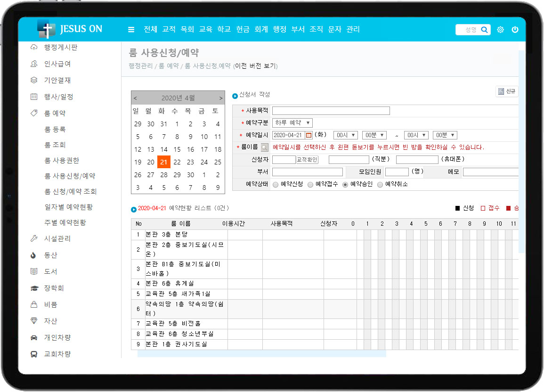Open the 회계 top menu
The height and width of the screenshot is (392, 544).
point(261,30)
